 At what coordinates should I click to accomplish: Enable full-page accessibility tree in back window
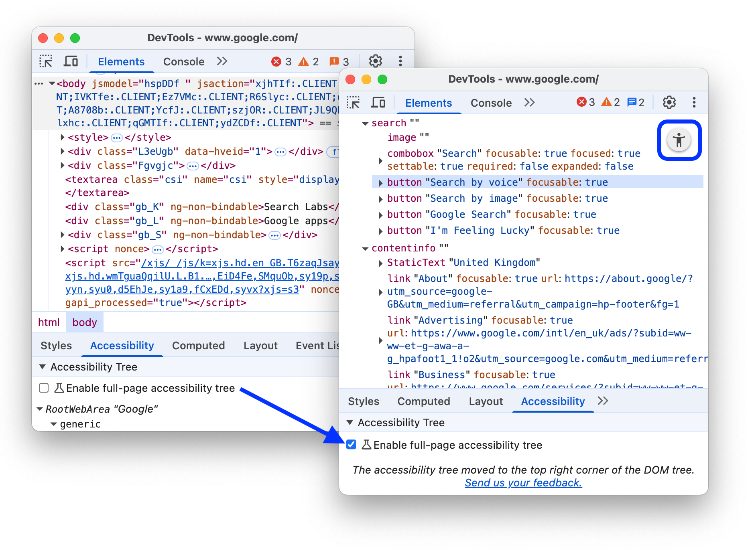43,388
